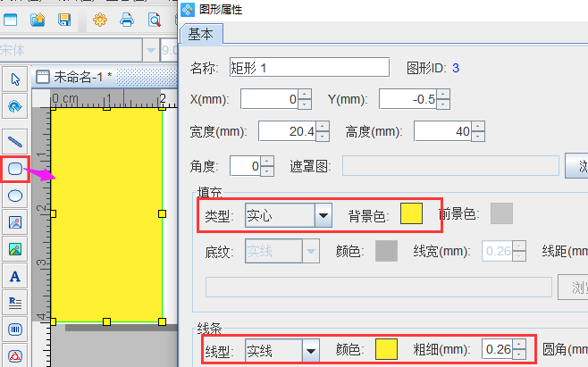Select the barcode tool

point(15,329)
